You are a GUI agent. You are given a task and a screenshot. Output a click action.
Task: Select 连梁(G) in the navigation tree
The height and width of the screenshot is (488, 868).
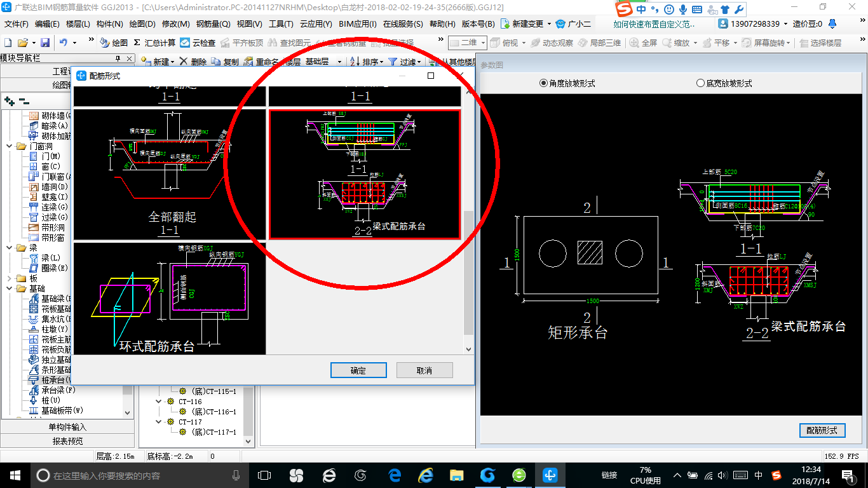tap(49, 207)
